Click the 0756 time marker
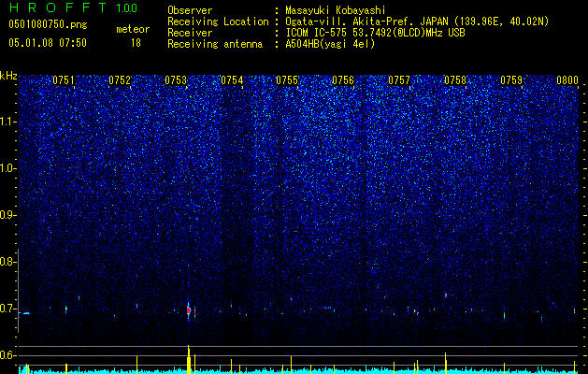 (343, 80)
